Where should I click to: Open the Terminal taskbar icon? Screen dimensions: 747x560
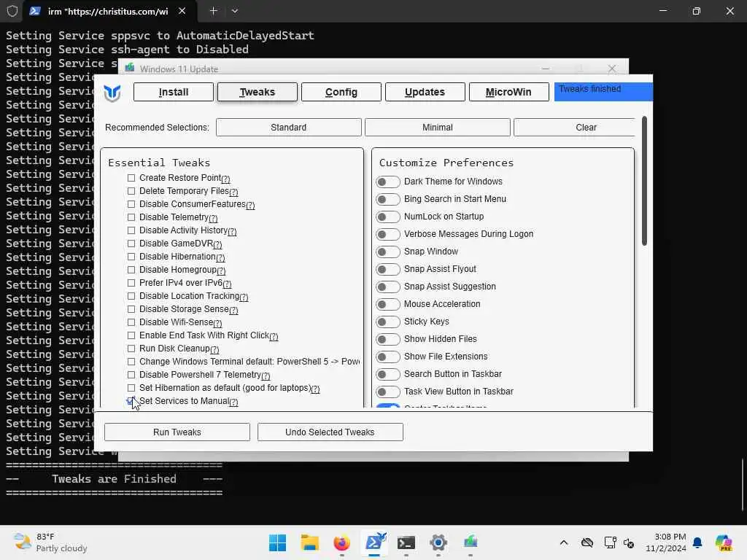[406, 542]
